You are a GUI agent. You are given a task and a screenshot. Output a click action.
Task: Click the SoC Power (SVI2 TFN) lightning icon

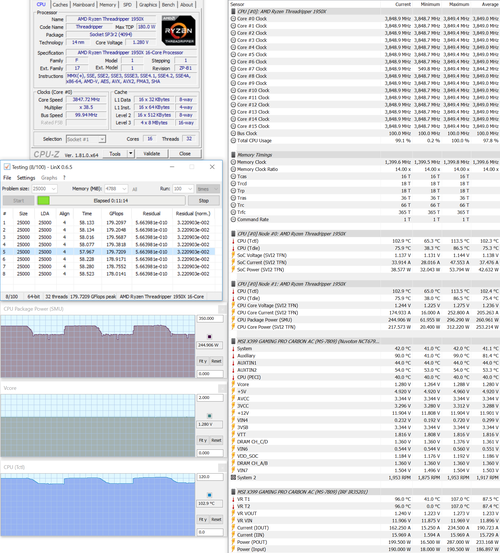pyautogui.click(x=233, y=270)
